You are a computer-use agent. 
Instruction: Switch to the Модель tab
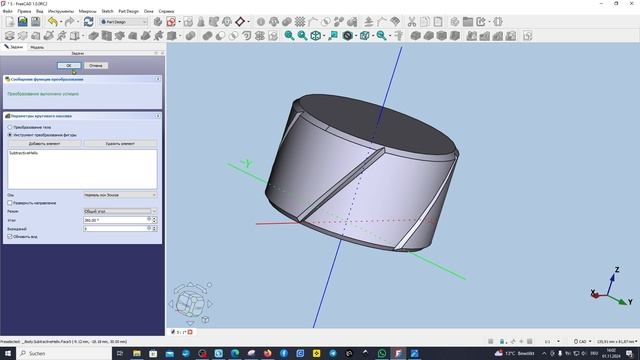point(37,47)
